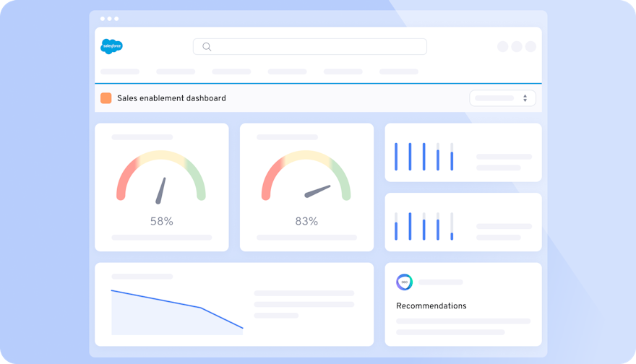Open the dropdown beside Sales enablement dashboard
The height and width of the screenshot is (364, 636).
pyautogui.click(x=502, y=98)
